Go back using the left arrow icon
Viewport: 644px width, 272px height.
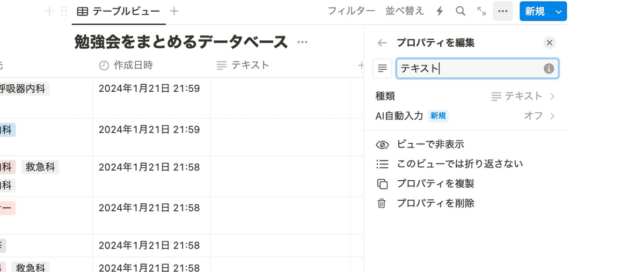[382, 43]
